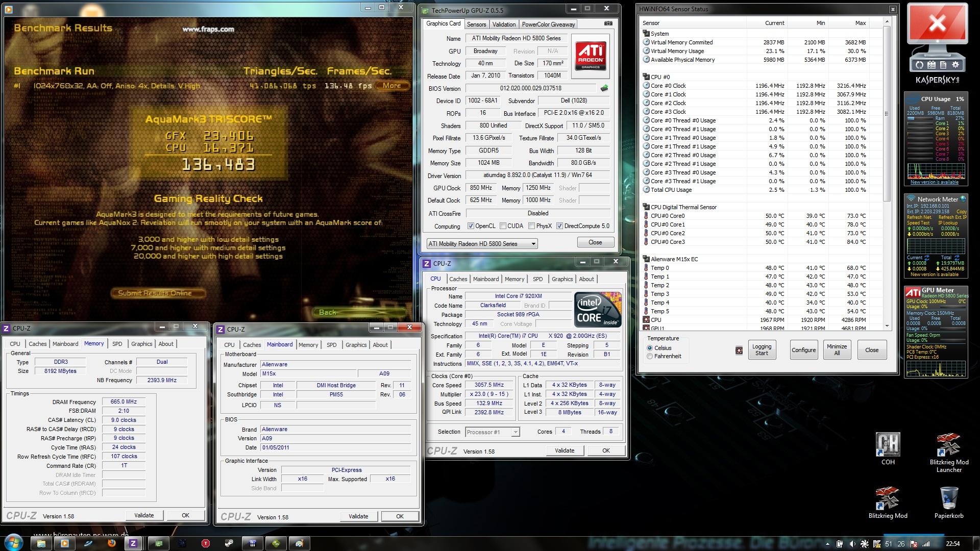Click the Windows Start orb
This screenshot has width=980, height=551.
tap(13, 542)
